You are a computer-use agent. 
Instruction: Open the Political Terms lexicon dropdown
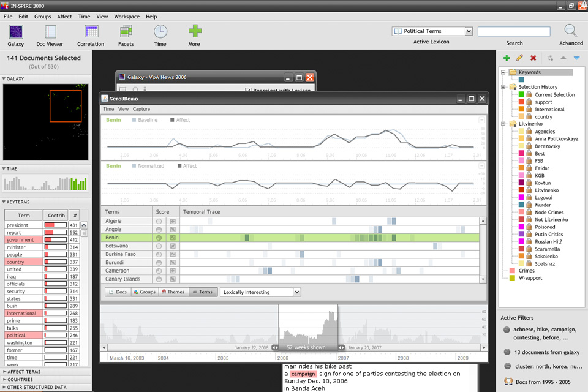click(x=469, y=31)
